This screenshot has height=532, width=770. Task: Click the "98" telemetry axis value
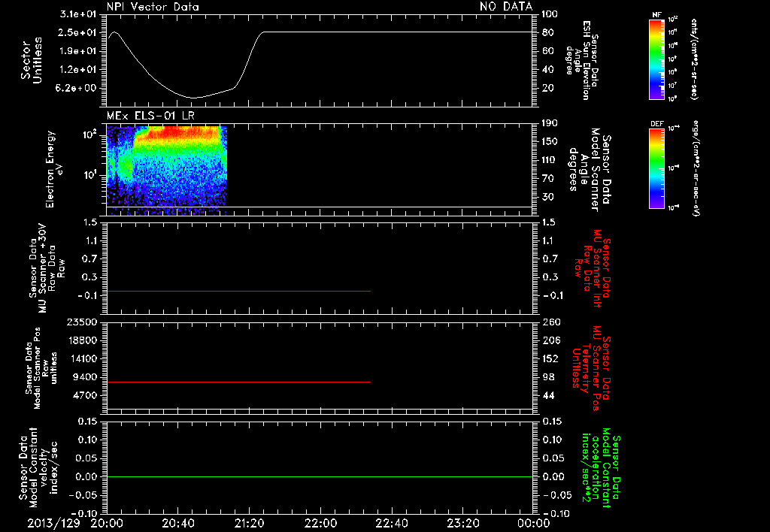pyautogui.click(x=549, y=377)
